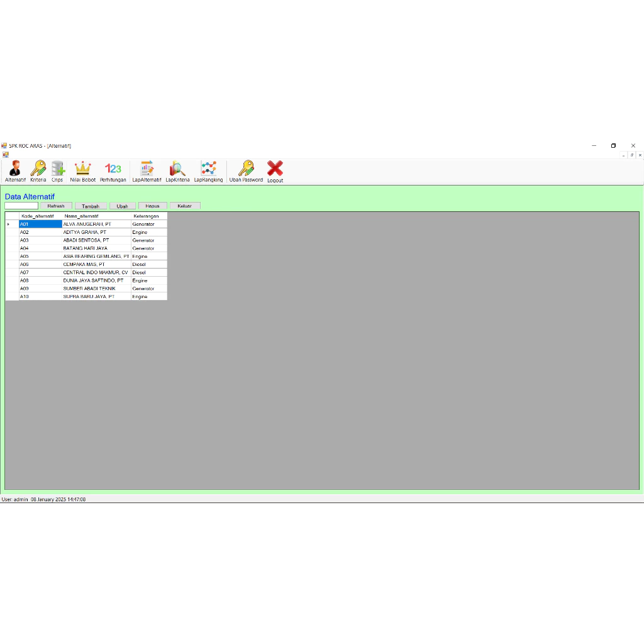Click the Ubah button
Viewport: 644px width, 644px height.
click(123, 206)
